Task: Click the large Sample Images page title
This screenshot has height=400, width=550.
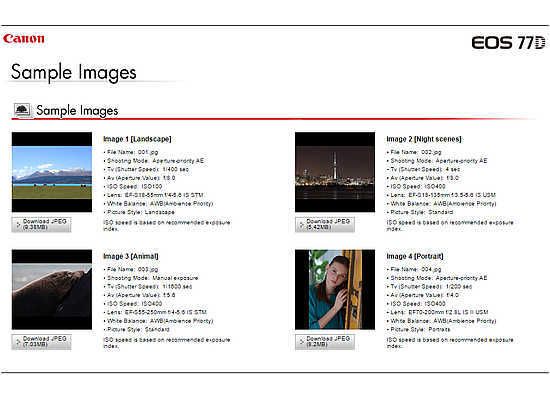Action: [74, 72]
